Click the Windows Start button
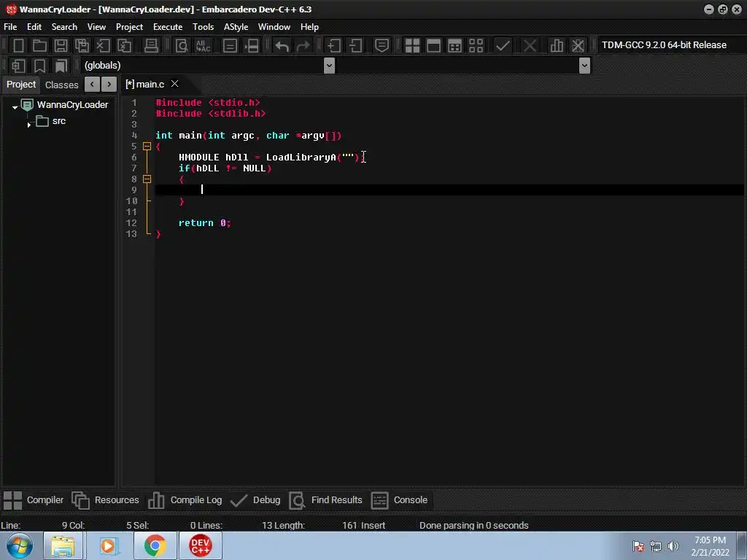Image resolution: width=747 pixels, height=560 pixels. [20, 545]
